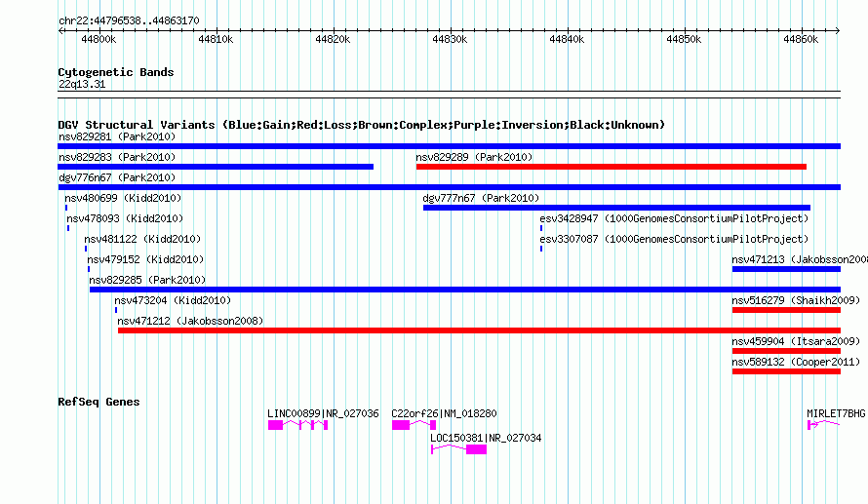Click the small nsv481122 variant marker

tap(86, 249)
